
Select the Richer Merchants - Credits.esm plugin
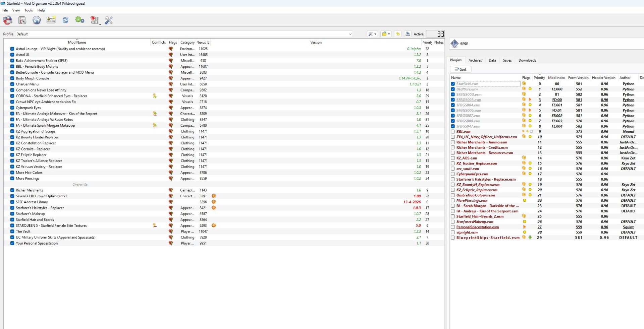click(x=547, y=147)
